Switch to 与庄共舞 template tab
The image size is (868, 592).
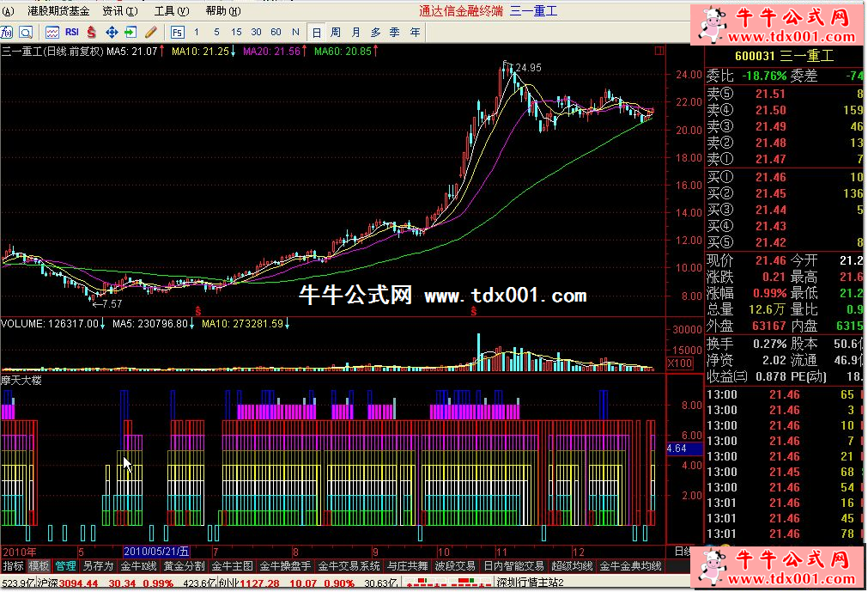coord(408,566)
